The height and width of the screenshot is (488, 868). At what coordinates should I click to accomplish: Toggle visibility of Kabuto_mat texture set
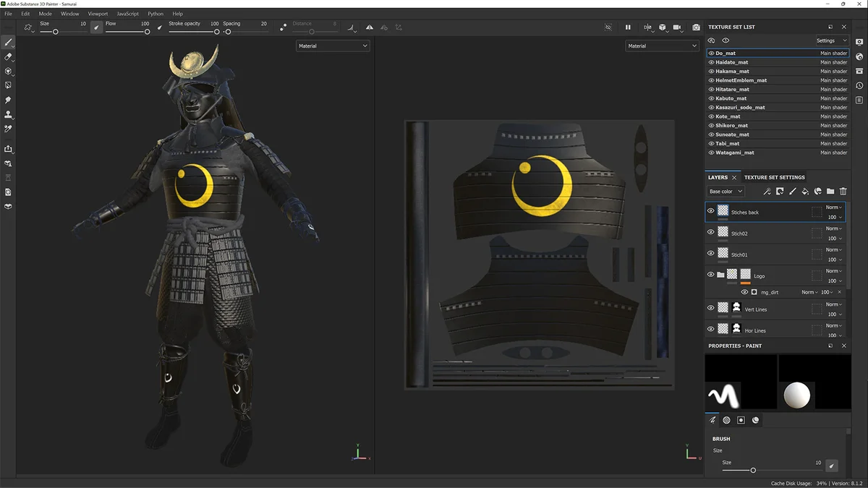pyautogui.click(x=711, y=98)
